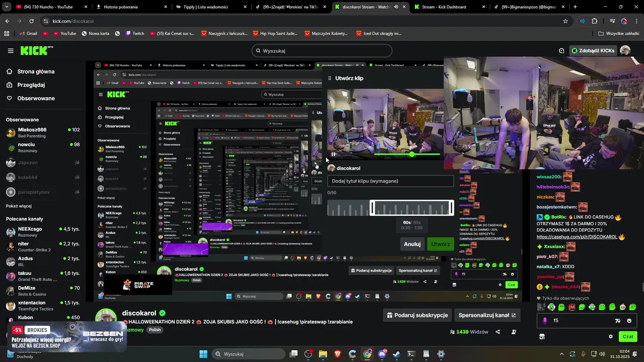Click the user icon right of share icon
The image size is (644, 362).
pyautogui.click(x=514, y=332)
